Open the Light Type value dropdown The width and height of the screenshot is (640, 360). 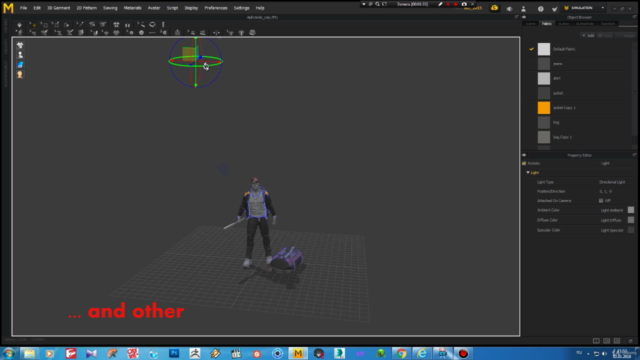(x=612, y=182)
